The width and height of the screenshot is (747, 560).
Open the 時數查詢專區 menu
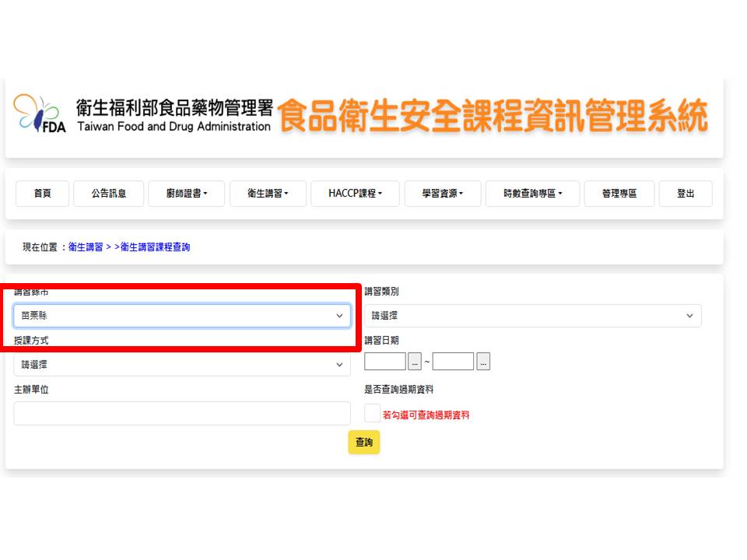coord(532,194)
